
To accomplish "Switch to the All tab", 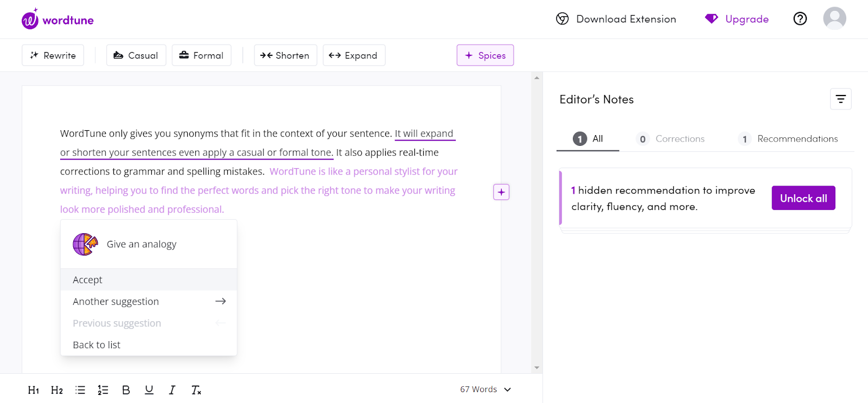I will pyautogui.click(x=588, y=139).
